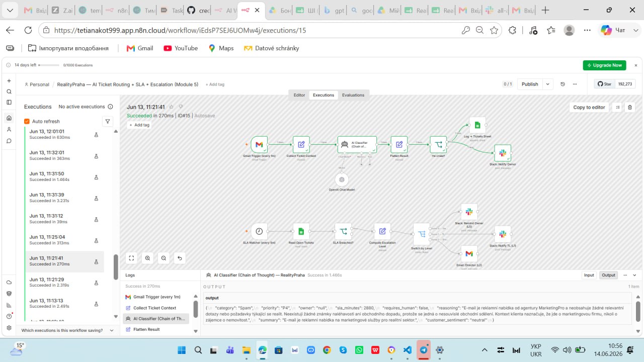Image resolution: width=644 pixels, height=362 pixels.
Task: Open the sidebar search icon
Action: [x=9, y=92]
